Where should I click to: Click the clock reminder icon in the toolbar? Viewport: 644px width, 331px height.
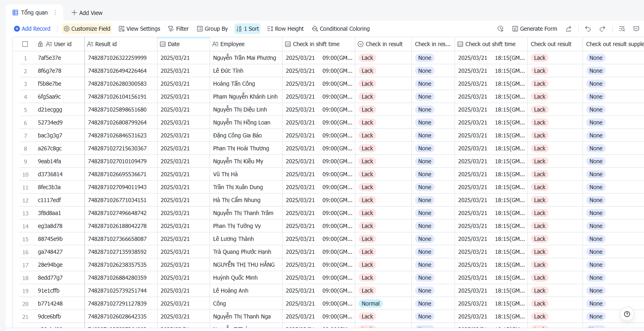point(501,29)
